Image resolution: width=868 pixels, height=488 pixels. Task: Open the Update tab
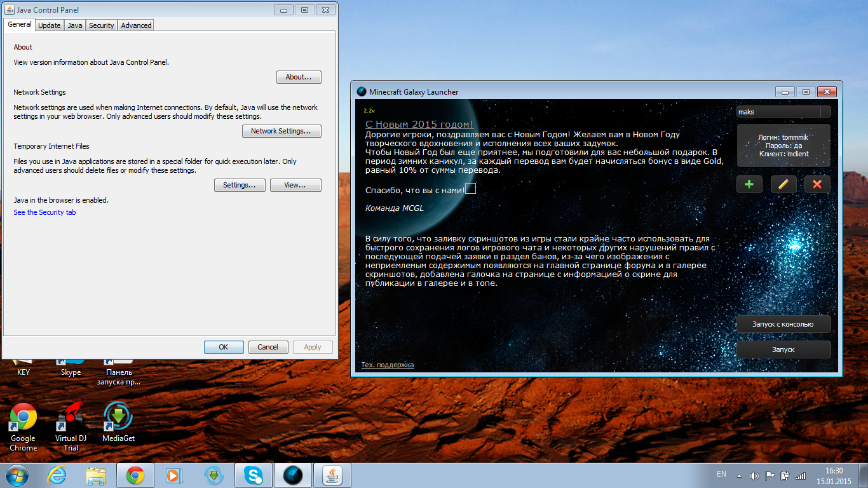[x=49, y=25]
